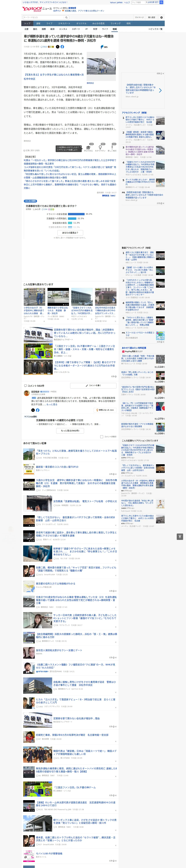Select the 有料 tab

click(x=129, y=24)
